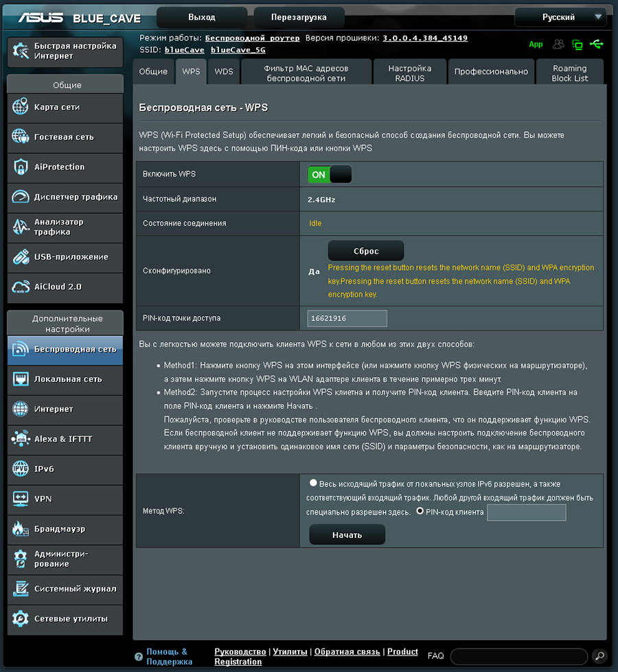Click the blueCave SSID link
The image size is (618, 672).
[184, 49]
